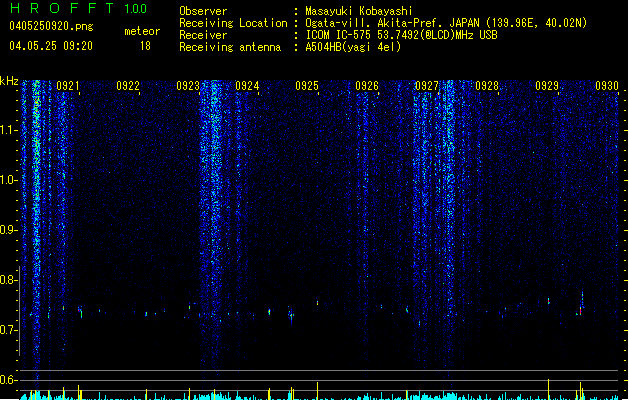Viewport: 629px width, 400px height.
Task: Click the 0928 time marker
Action: tap(487, 86)
